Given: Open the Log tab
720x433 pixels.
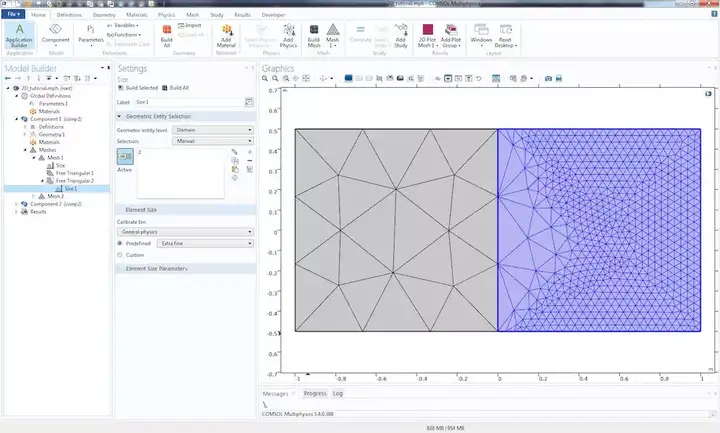Looking at the screenshot, I should click(x=338, y=394).
